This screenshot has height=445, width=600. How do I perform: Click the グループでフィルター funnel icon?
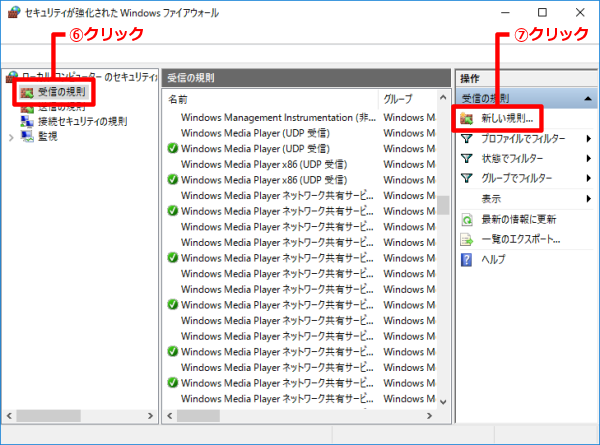(467, 178)
